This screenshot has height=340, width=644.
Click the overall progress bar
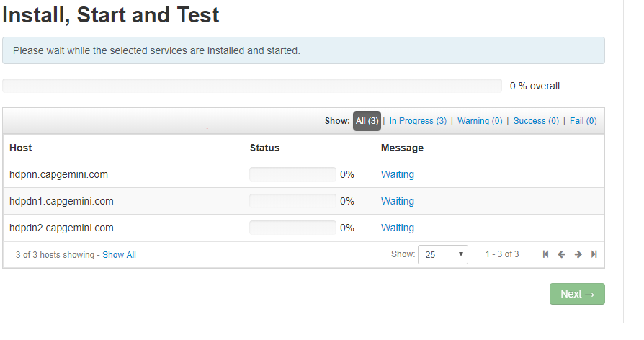[x=252, y=86]
